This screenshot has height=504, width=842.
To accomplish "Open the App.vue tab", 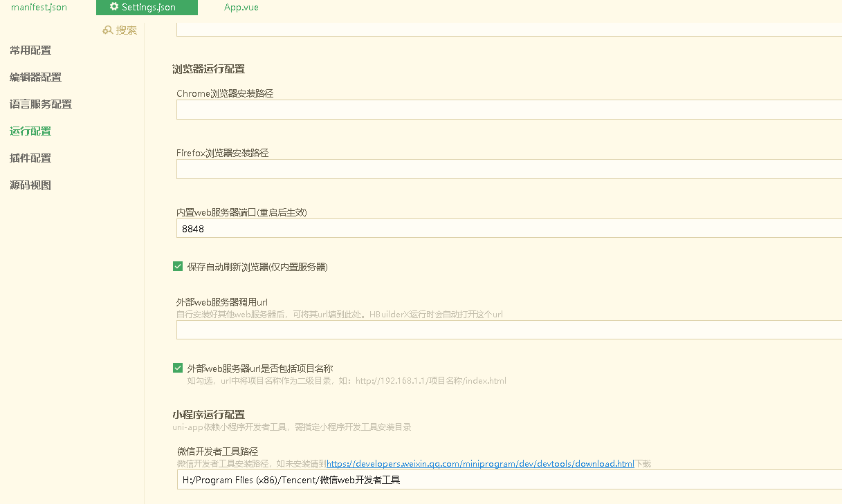I will [x=240, y=7].
